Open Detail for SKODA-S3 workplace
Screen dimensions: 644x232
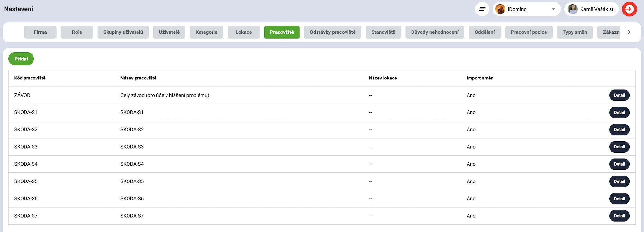coord(619,147)
